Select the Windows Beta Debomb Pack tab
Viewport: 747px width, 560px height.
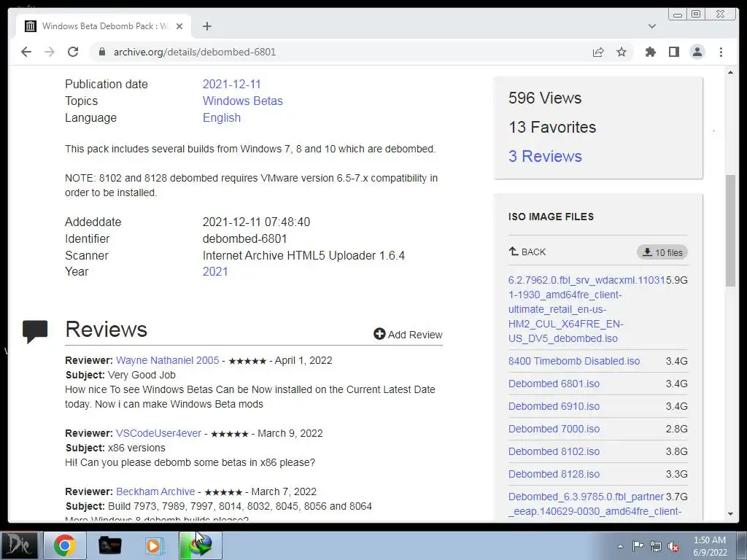coord(104,26)
